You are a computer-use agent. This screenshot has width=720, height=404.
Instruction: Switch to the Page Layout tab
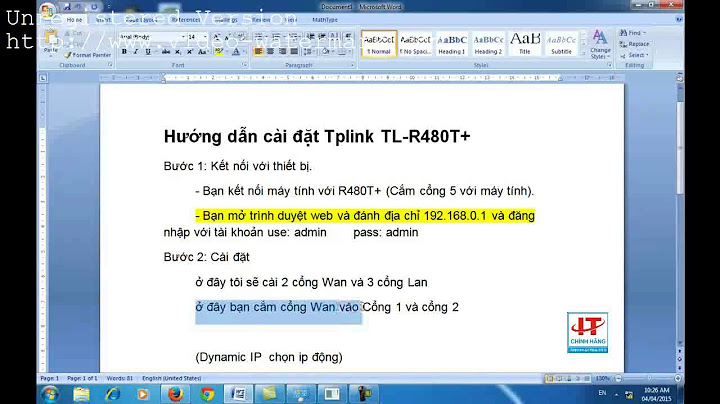click(x=141, y=20)
